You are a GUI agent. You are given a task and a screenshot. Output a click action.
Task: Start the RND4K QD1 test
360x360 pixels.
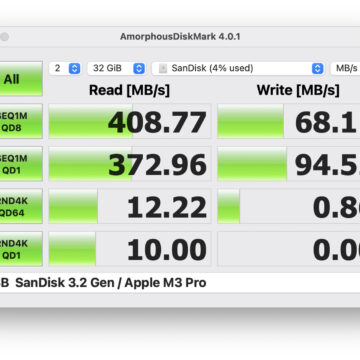point(21,249)
